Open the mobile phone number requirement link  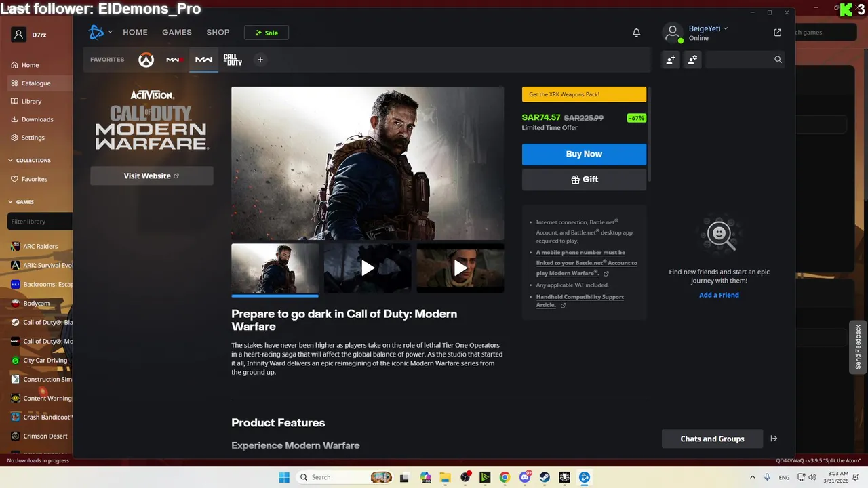point(587,263)
